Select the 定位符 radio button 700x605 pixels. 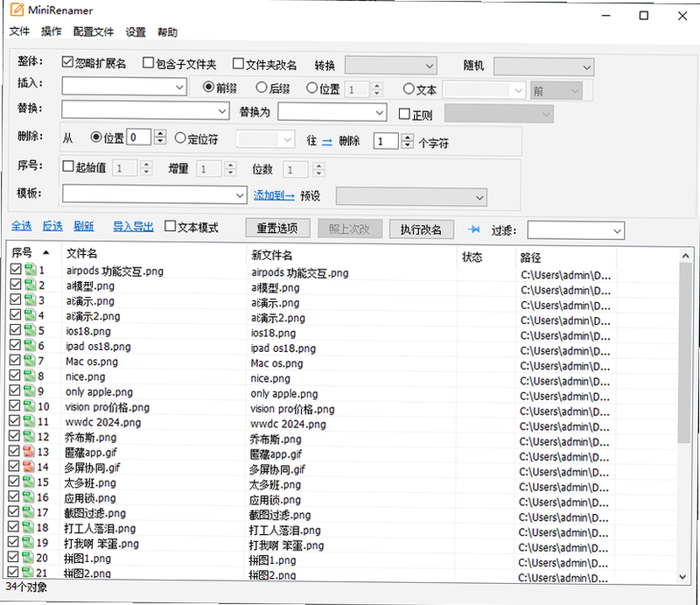click(180, 137)
